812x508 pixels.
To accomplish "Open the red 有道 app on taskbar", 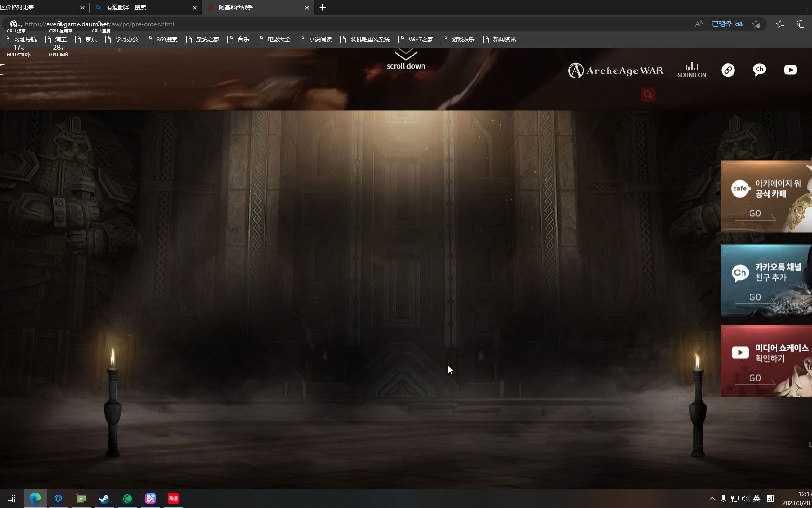I will [173, 499].
